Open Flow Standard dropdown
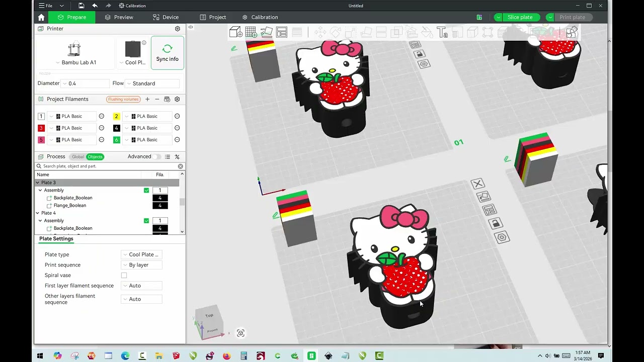This screenshot has width=644, height=362. coord(152,83)
